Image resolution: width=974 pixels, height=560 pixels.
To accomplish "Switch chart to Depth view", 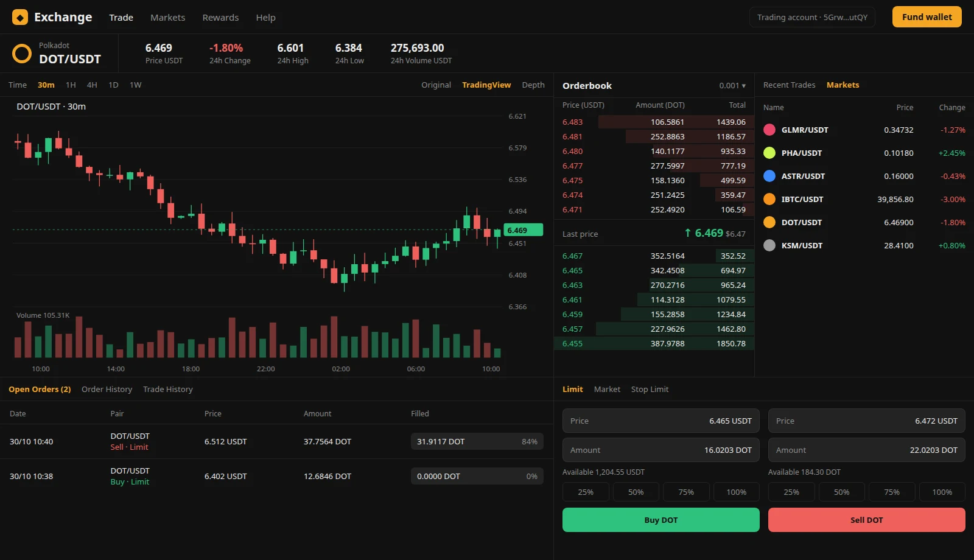I will coord(533,85).
